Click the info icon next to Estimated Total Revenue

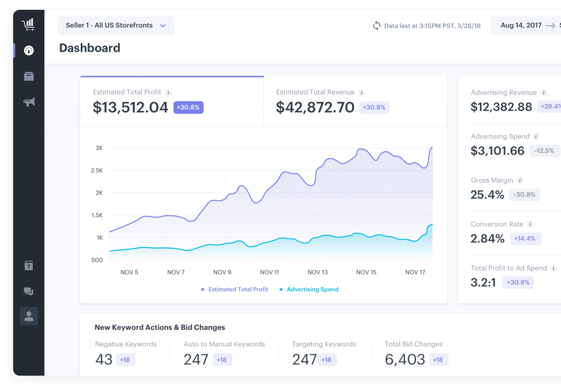pos(362,92)
